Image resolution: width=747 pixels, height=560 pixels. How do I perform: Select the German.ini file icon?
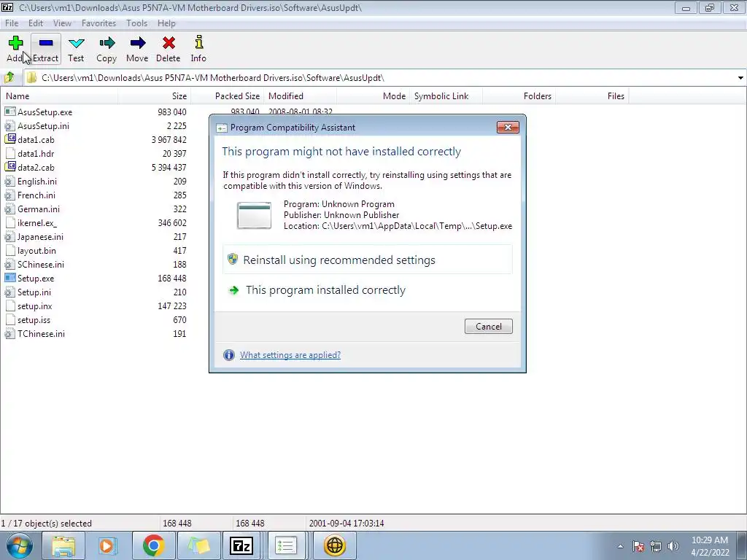(10, 209)
